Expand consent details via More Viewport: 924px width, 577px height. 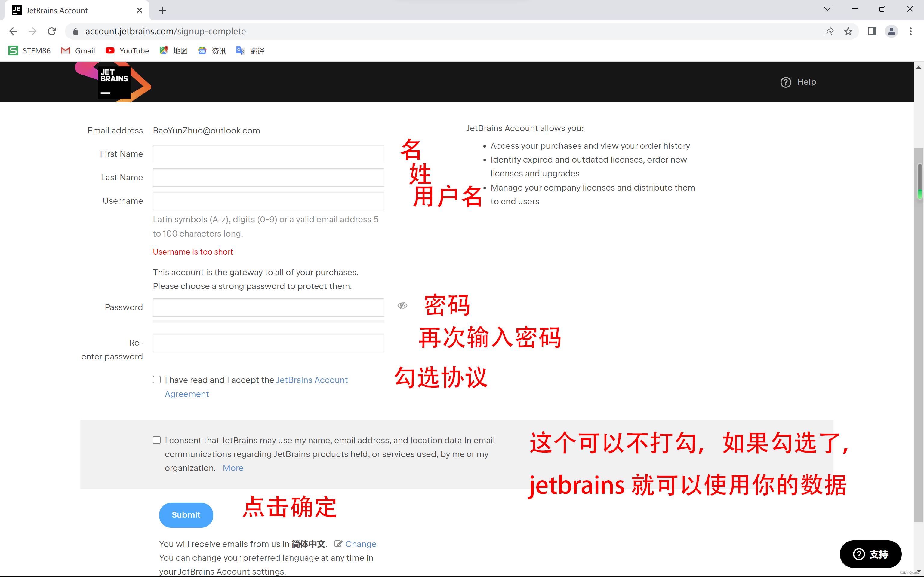coord(233,468)
